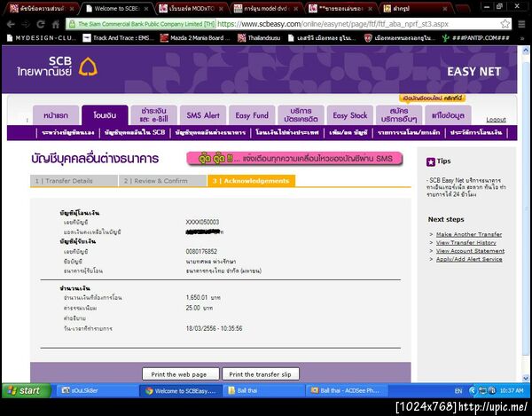This screenshot has height=416, width=532.
Task: Click Apply/Add Alert Service link
Action: 469,259
